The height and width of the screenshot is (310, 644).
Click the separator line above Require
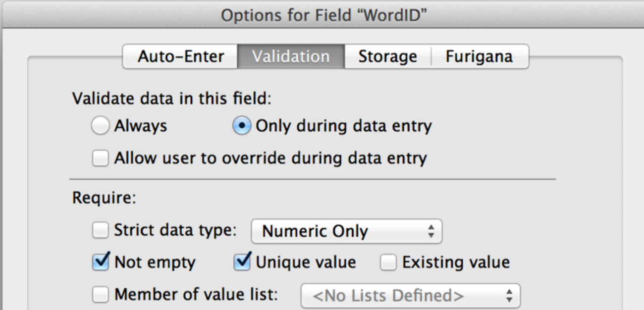pos(312,179)
